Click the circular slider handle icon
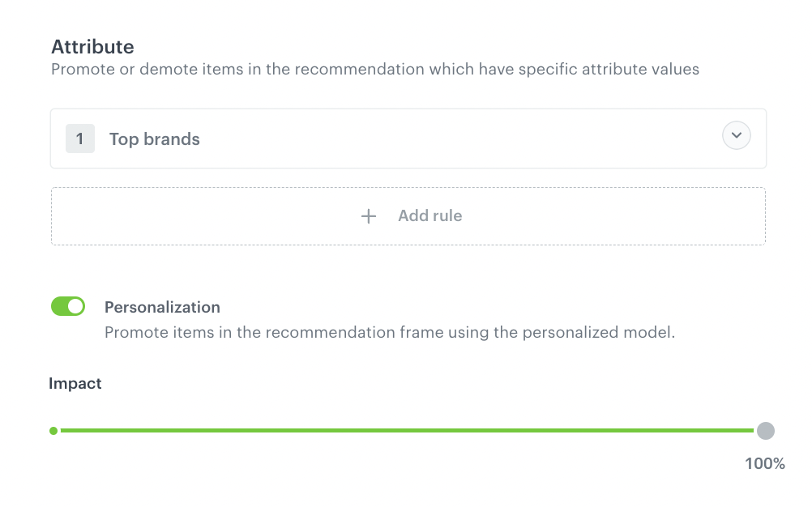 tap(765, 431)
